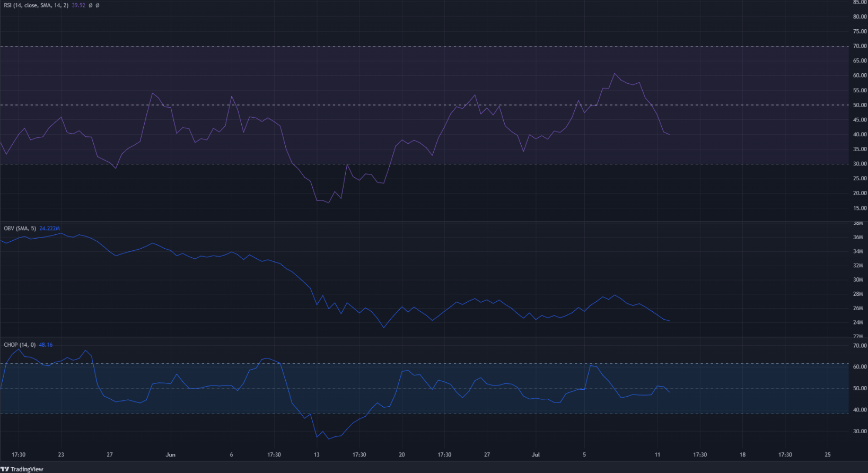Image resolution: width=868 pixels, height=473 pixels.
Task: Click the 65.00 label on the RSI scale
Action: [860, 61]
